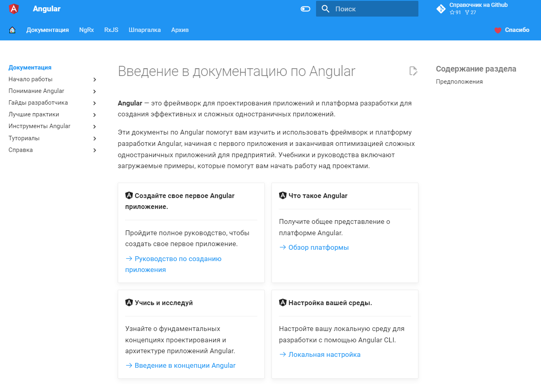The height and width of the screenshot is (392, 541).
Task: Expand the Лучшие практики chevron
Action: (x=95, y=115)
